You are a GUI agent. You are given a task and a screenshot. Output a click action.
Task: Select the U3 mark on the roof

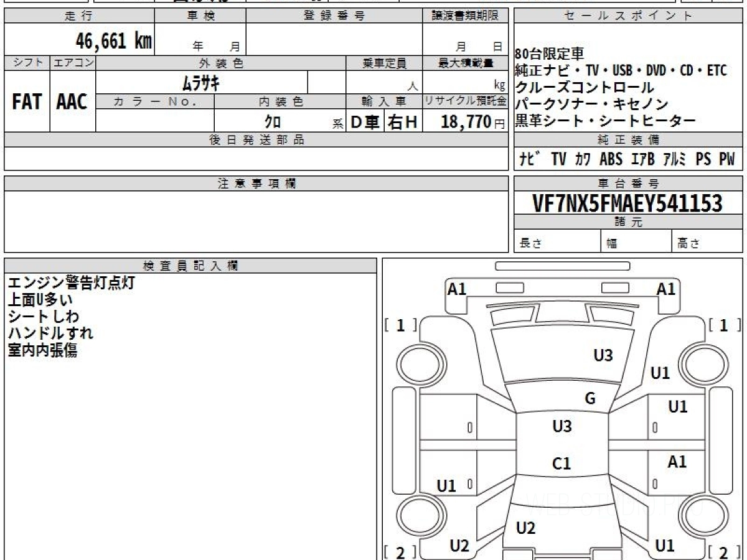pos(562,426)
